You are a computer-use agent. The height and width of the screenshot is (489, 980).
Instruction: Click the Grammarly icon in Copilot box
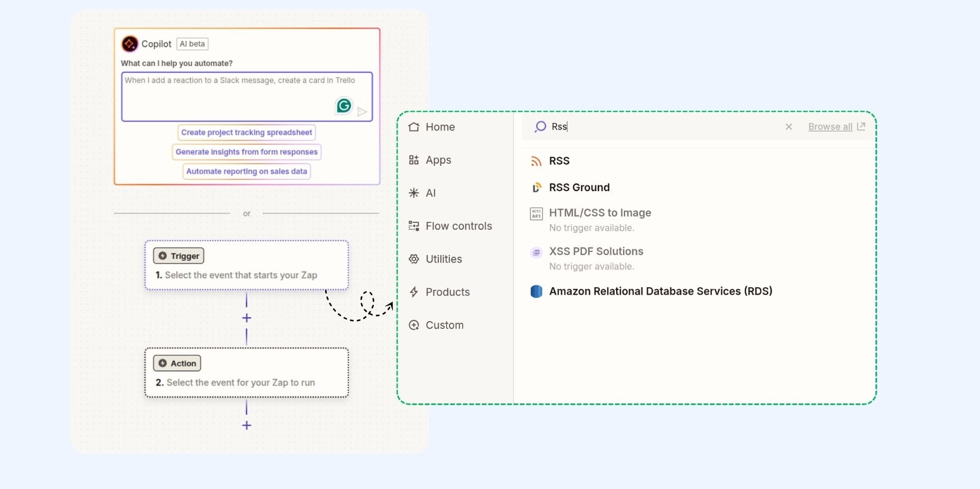[x=344, y=106]
